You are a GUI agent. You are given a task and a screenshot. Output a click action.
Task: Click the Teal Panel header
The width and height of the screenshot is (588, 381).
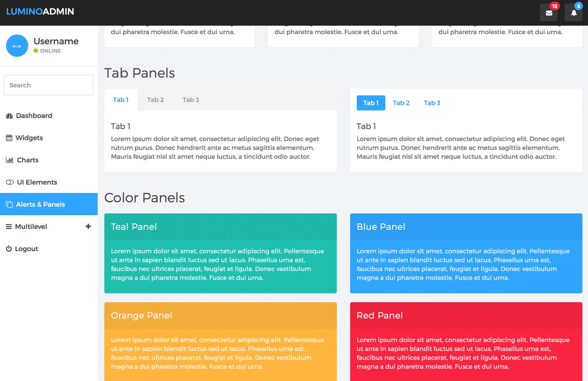(220, 227)
